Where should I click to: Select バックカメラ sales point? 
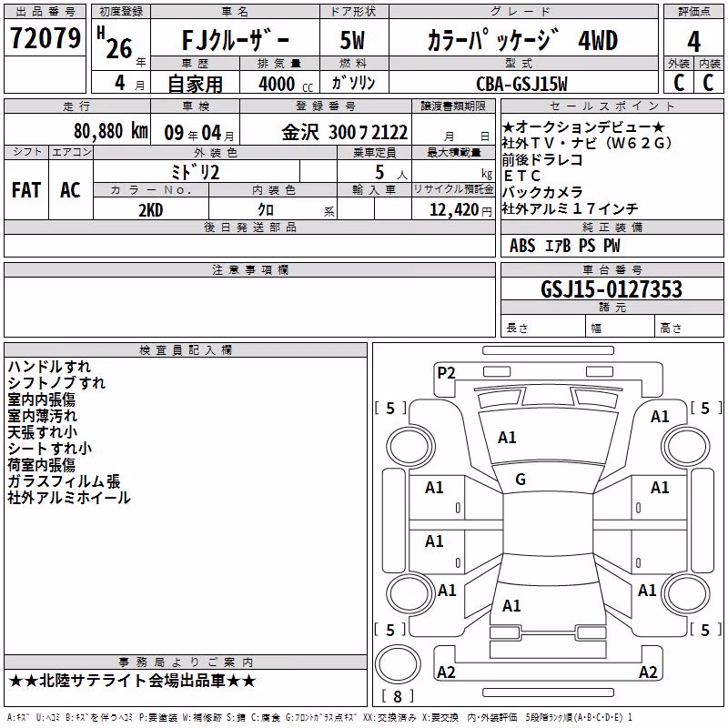point(542,192)
